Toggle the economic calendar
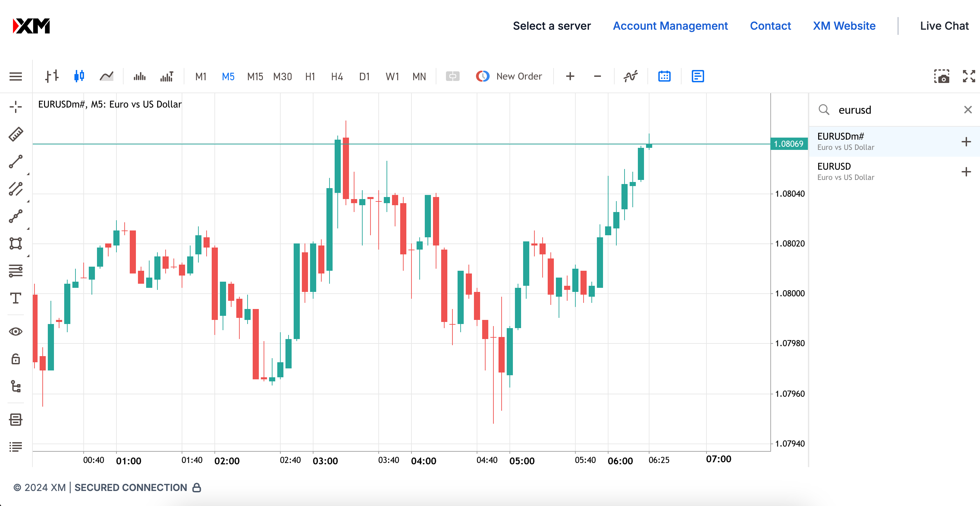 tap(664, 76)
